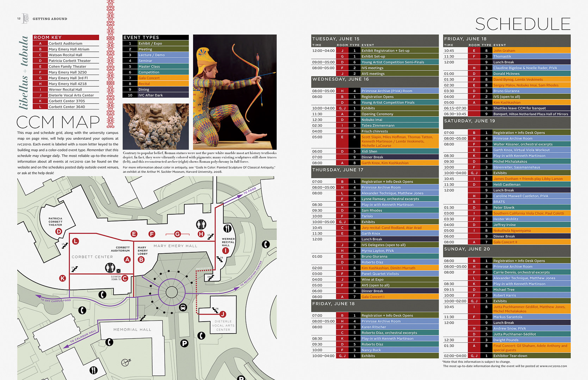Viewport: 588px width, 380px height.
Task: Click the Opening Ceremony schedule entry
Action: [x=399, y=114]
